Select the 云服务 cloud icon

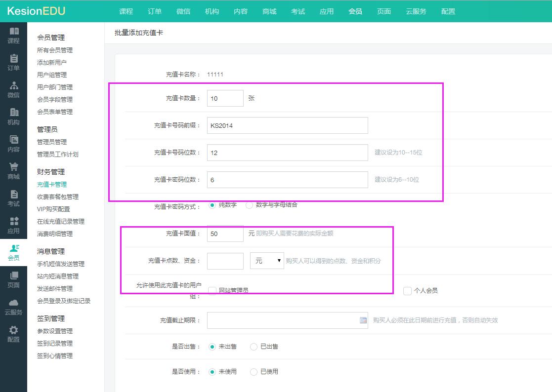tap(13, 303)
